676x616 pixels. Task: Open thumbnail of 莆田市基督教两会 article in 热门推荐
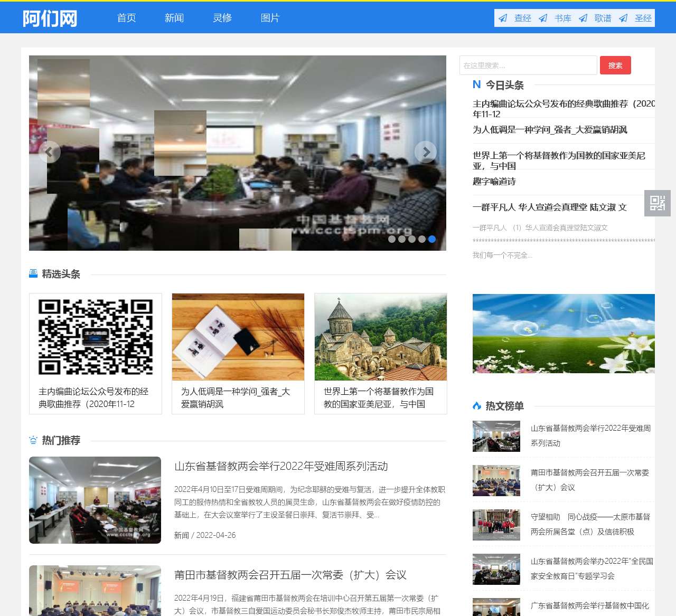click(95, 591)
